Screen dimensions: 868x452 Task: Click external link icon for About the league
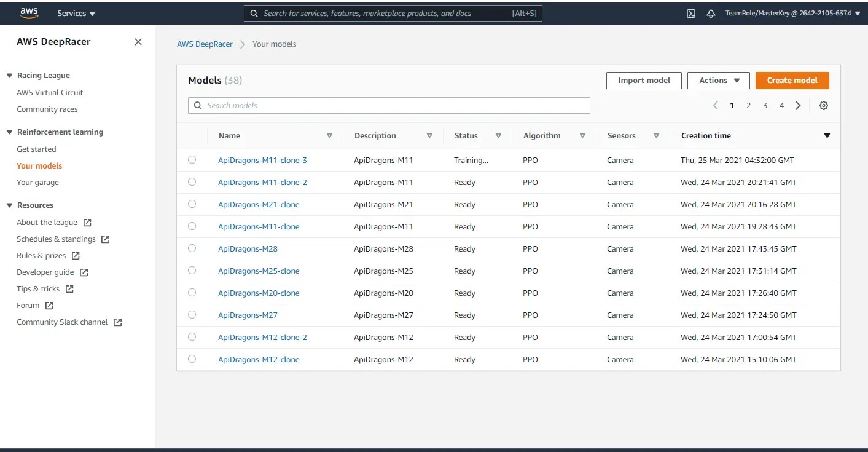pyautogui.click(x=87, y=223)
